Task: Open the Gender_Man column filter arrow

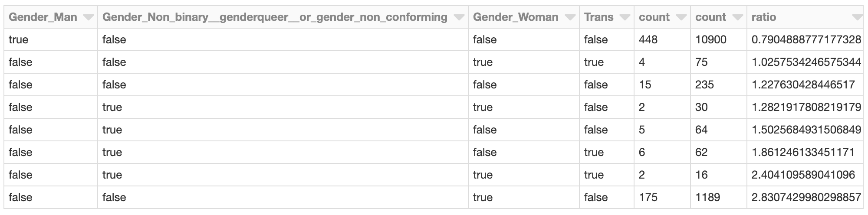Action: tap(89, 17)
